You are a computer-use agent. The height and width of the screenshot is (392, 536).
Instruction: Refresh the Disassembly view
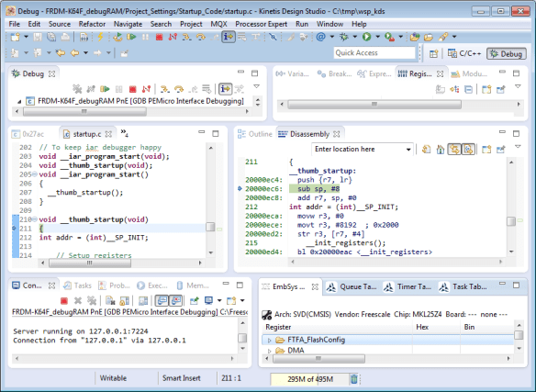pos(426,150)
